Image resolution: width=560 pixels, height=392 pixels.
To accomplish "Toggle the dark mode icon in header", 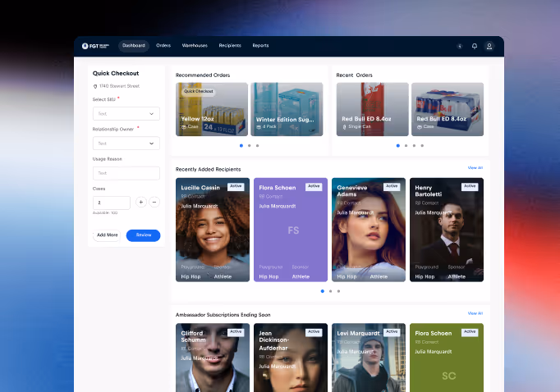I will pyautogui.click(x=460, y=46).
